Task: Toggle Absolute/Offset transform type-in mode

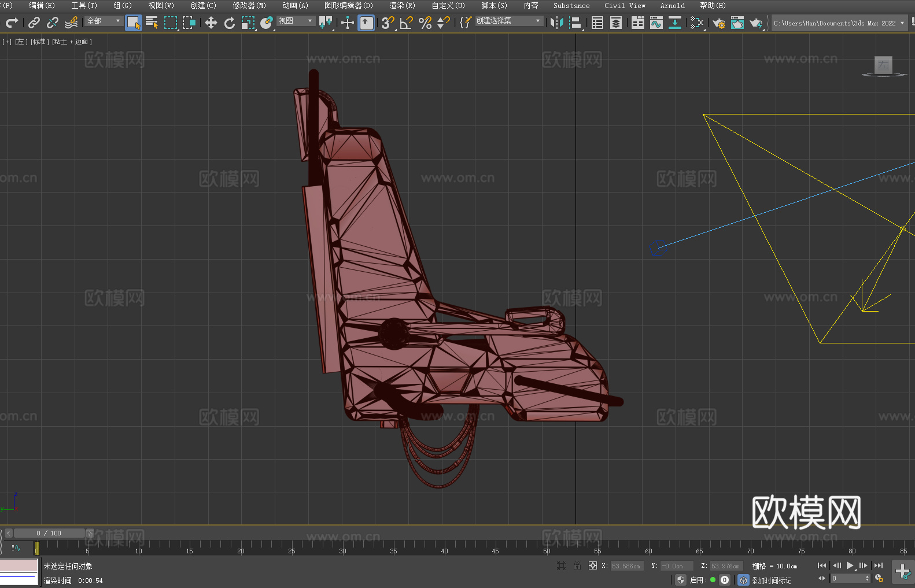Action: coord(593,565)
